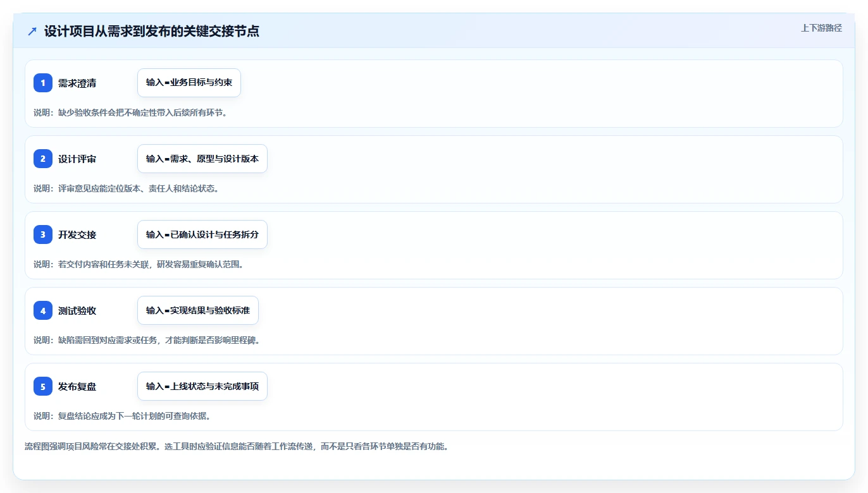This screenshot has height=493, width=868.
Task: Click the number 1 step badge
Action: tap(43, 83)
